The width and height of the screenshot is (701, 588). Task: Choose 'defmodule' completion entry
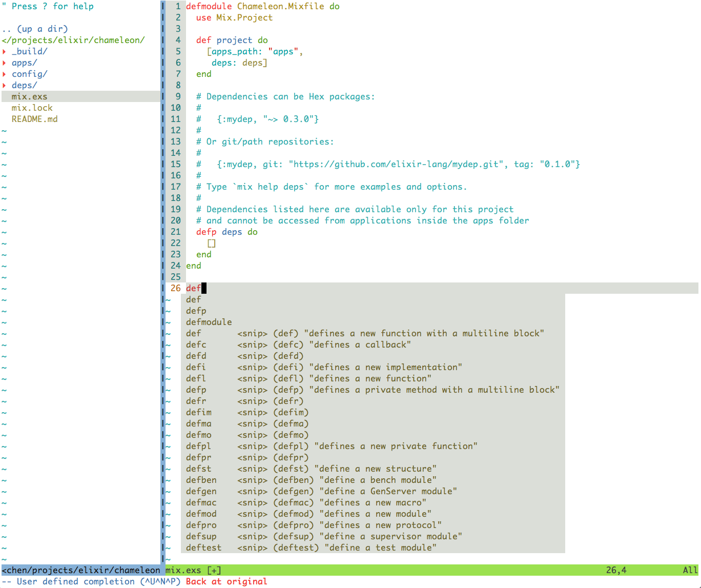tap(373, 322)
